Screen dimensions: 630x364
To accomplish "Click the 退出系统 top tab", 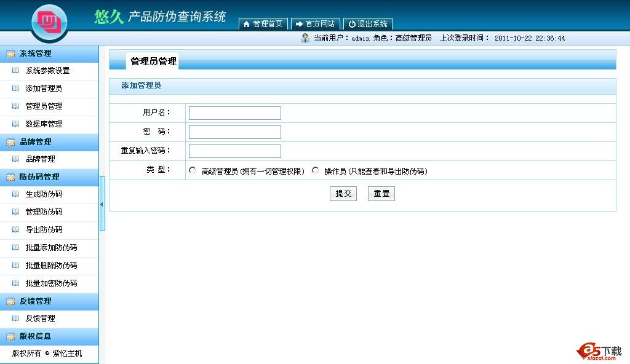I will point(368,24).
